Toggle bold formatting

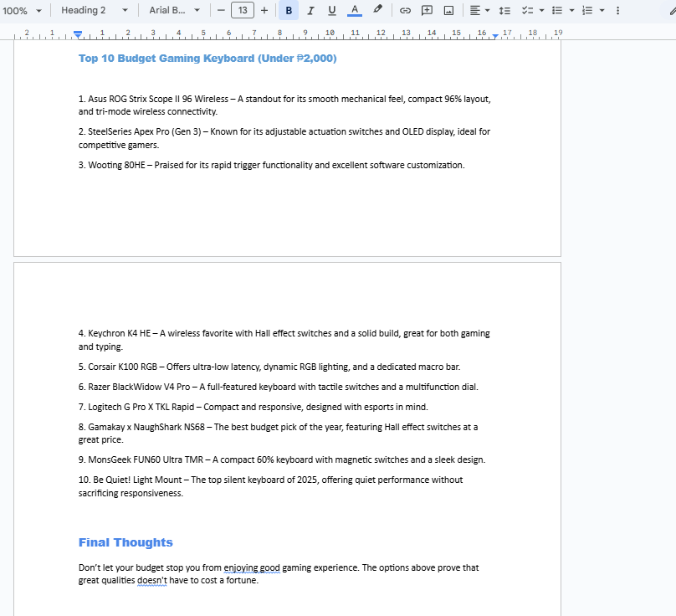[x=289, y=10]
